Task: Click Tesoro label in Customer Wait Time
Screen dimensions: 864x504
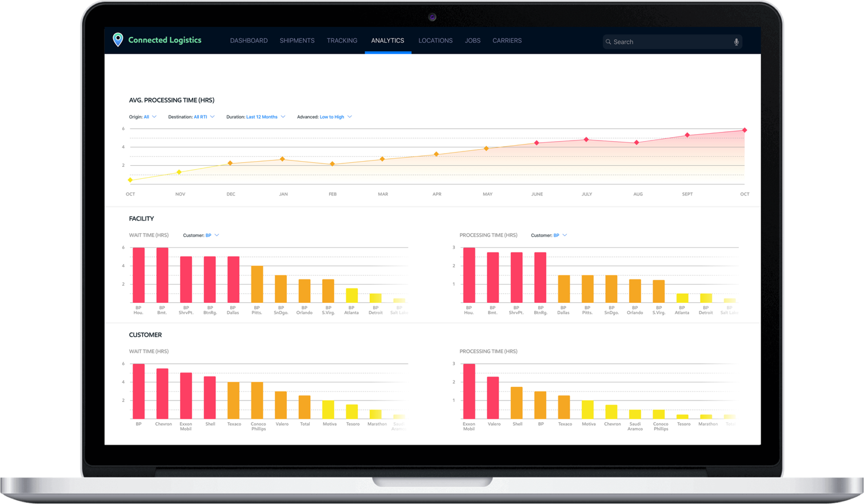Action: pos(353,424)
